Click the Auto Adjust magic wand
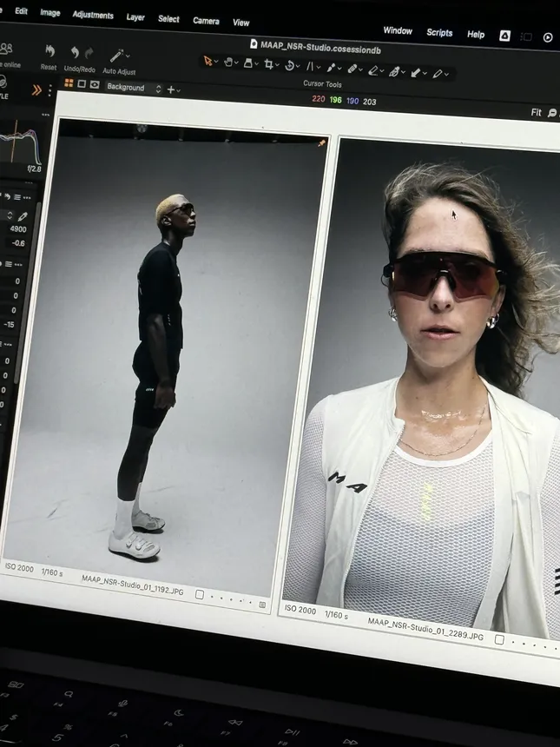This screenshot has width=560, height=747. pyautogui.click(x=116, y=56)
